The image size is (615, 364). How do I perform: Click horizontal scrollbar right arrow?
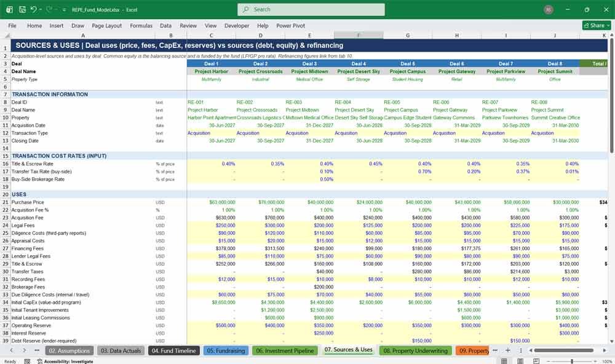click(x=605, y=350)
